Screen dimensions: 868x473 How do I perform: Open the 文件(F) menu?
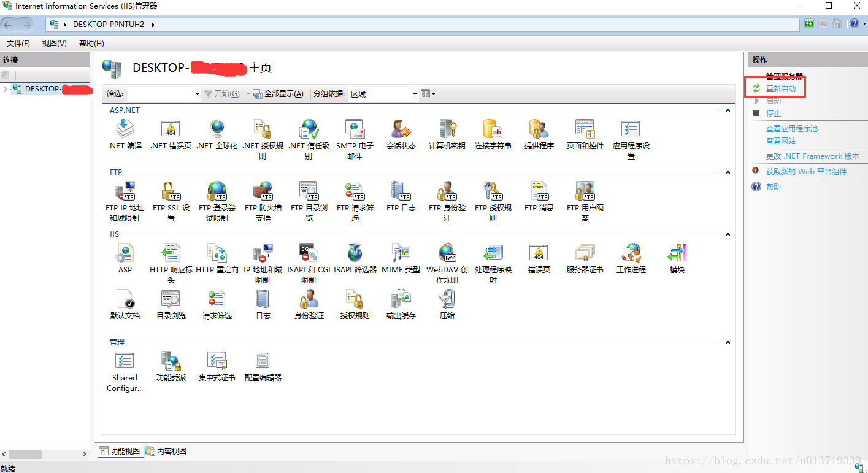click(18, 44)
